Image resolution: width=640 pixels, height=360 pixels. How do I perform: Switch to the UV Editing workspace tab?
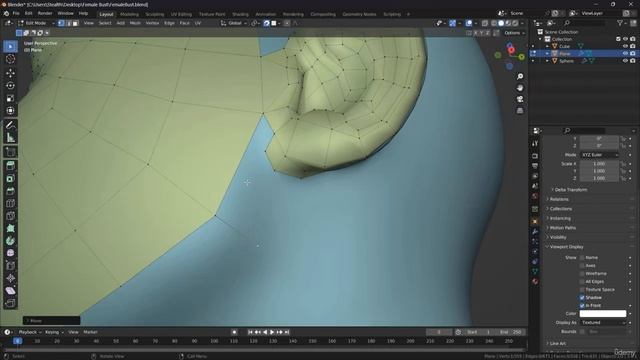coord(181,14)
